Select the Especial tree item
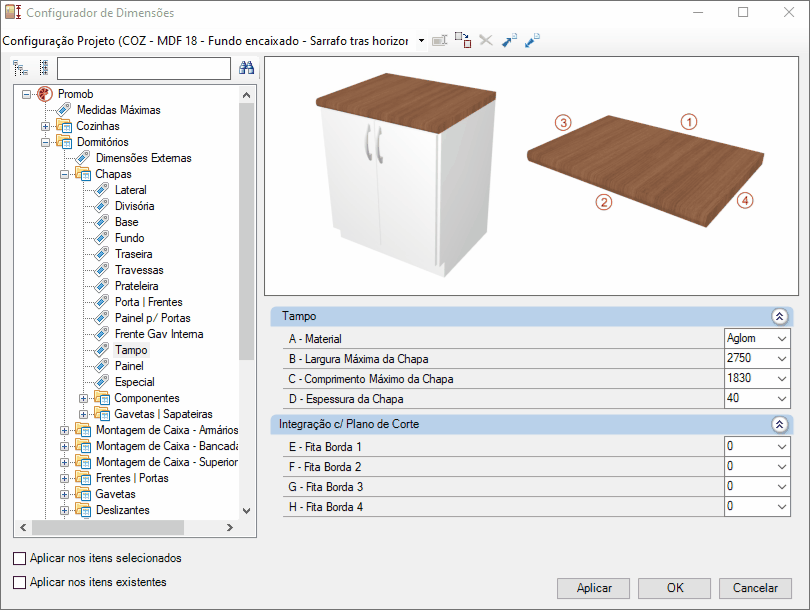The image size is (810, 610). (x=134, y=382)
